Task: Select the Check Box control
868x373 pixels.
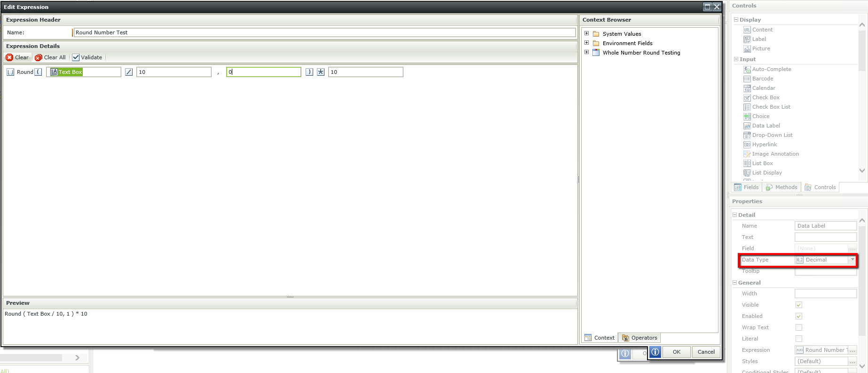Action: (762, 97)
